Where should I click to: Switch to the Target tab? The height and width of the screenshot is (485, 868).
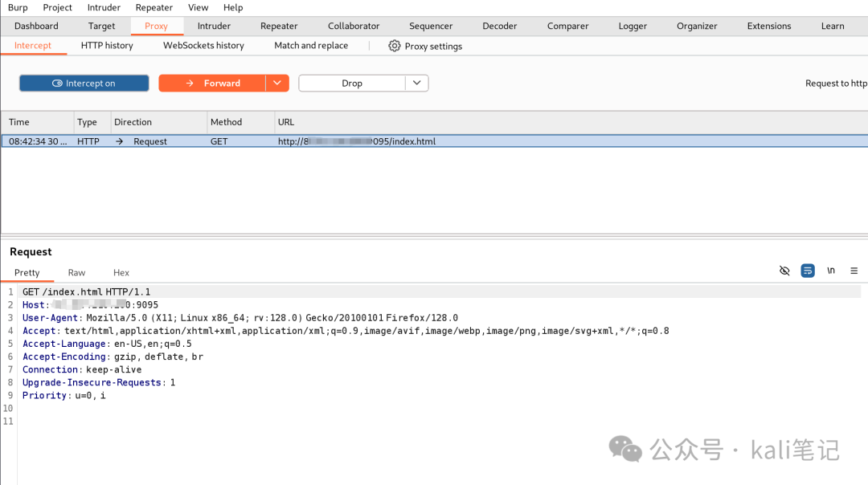tap(101, 26)
